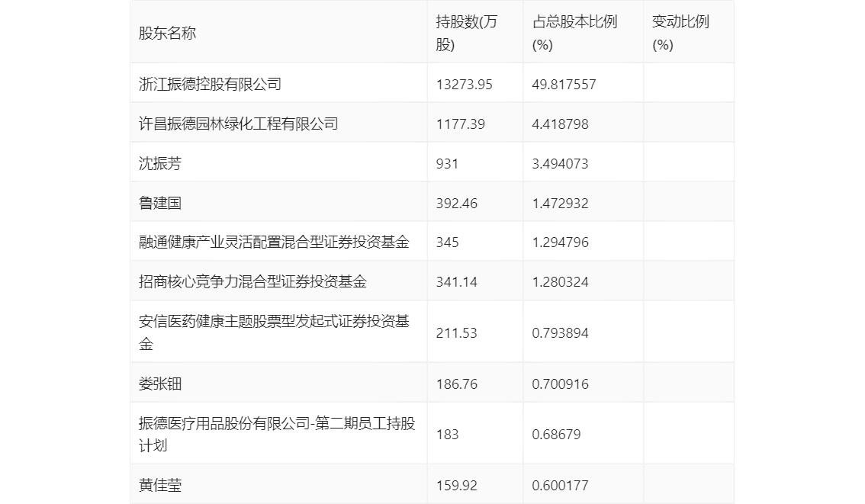Click the percentage 1.280324

pyautogui.click(x=560, y=282)
